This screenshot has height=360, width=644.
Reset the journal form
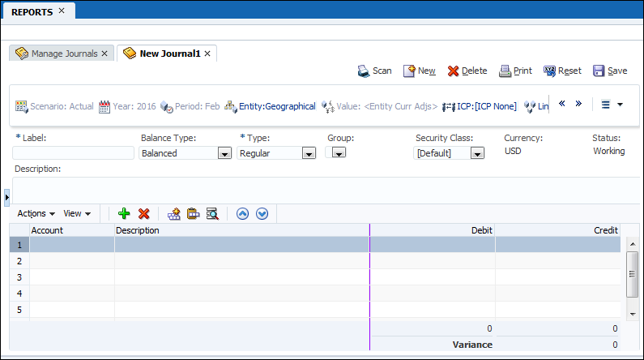pyautogui.click(x=562, y=71)
